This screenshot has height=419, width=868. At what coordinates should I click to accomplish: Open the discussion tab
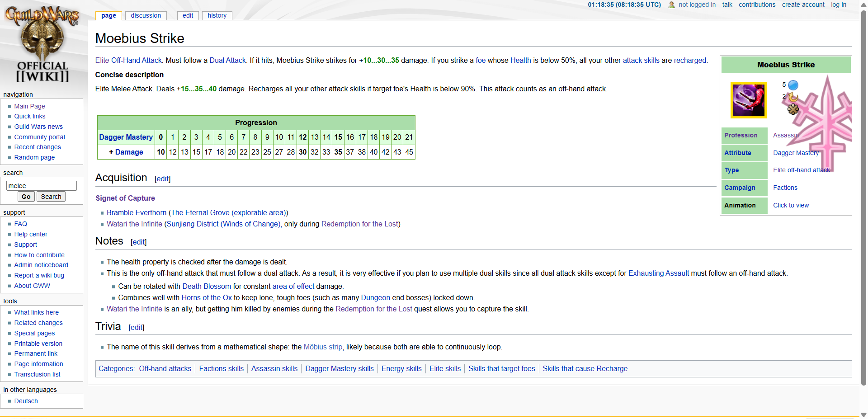[146, 15]
